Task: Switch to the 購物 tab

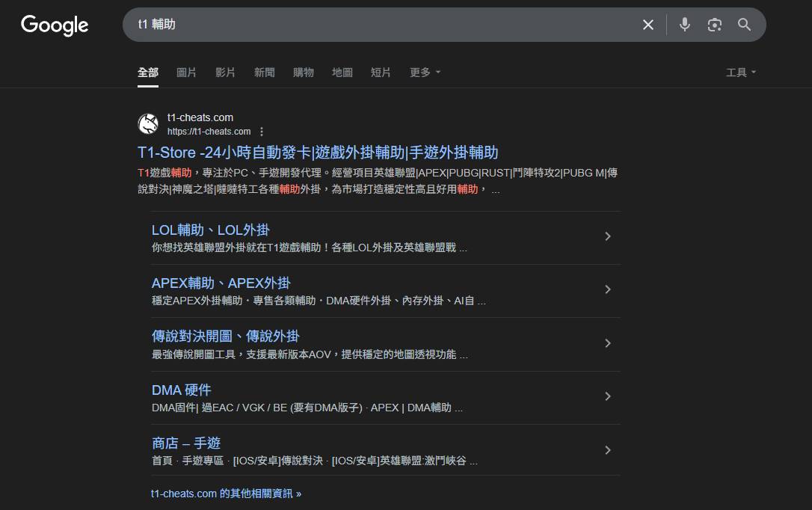Action: [x=304, y=73]
